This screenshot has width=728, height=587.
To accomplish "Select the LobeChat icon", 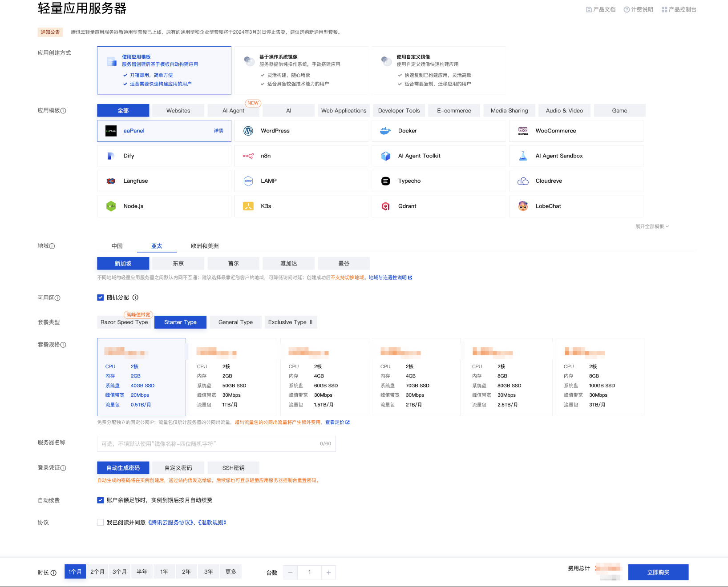I will tap(523, 206).
